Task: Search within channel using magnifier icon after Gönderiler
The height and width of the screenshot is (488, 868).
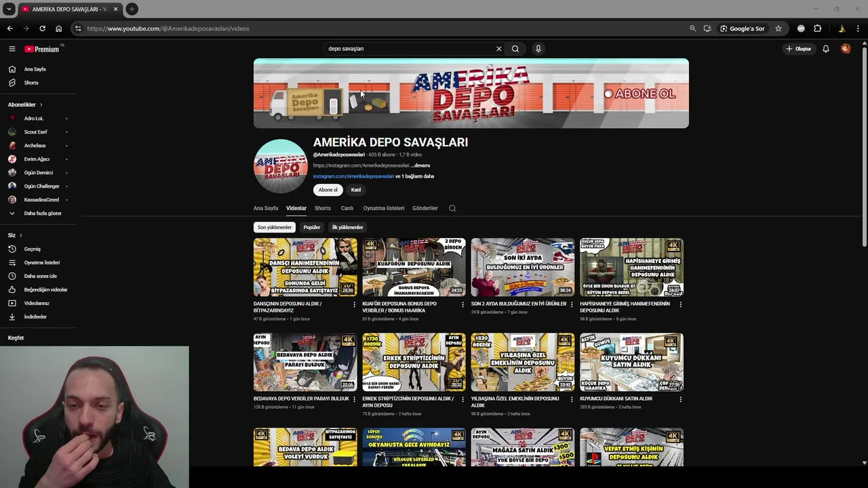Action: (x=452, y=208)
